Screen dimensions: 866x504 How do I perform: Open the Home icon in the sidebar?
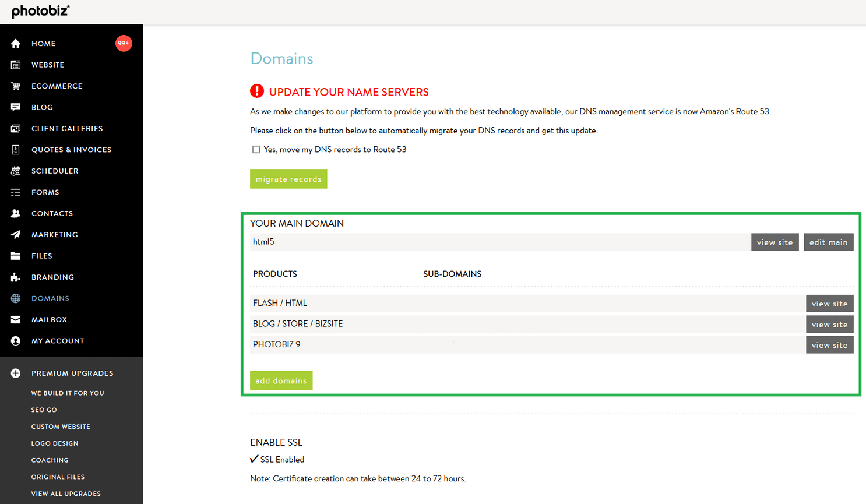[x=15, y=43]
